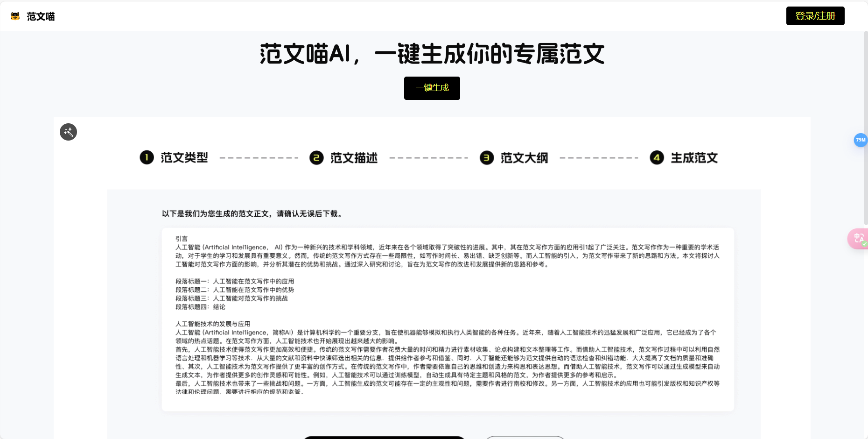Toggle the green check on translation widget
This screenshot has height=439, width=868.
864,244
